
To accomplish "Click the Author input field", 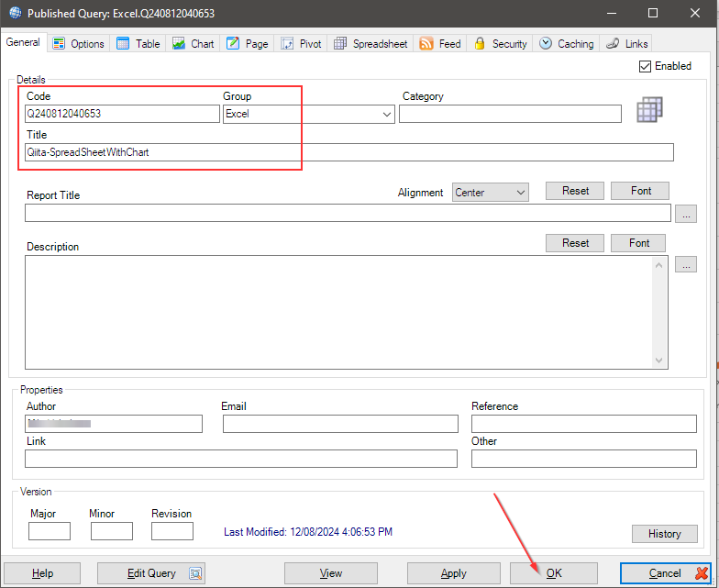I will pos(114,424).
